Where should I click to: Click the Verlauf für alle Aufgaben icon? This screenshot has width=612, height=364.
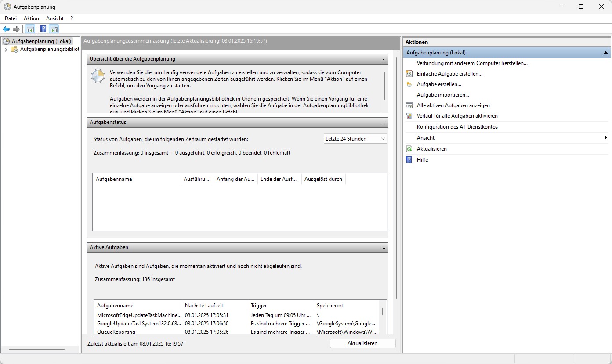click(x=409, y=116)
